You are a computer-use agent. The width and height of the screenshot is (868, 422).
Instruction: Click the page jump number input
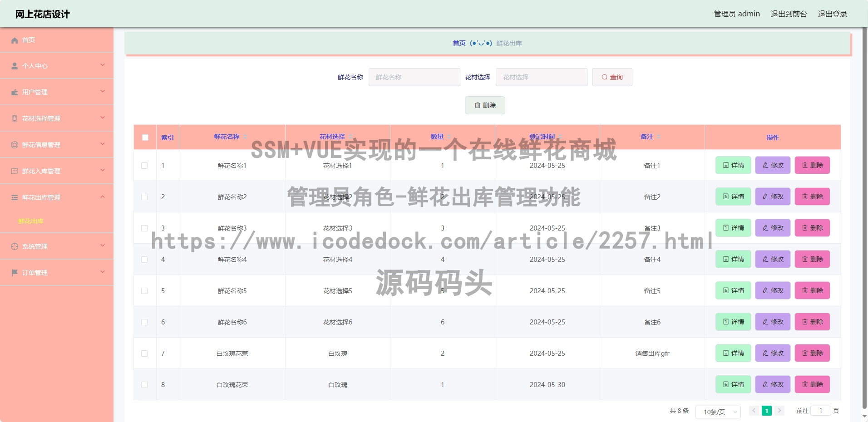821,411
